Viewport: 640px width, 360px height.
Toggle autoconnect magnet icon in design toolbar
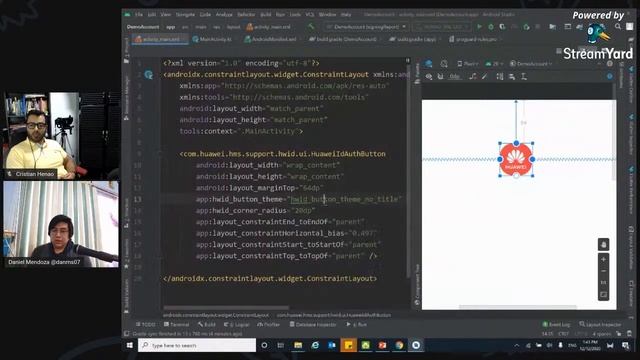point(440,76)
